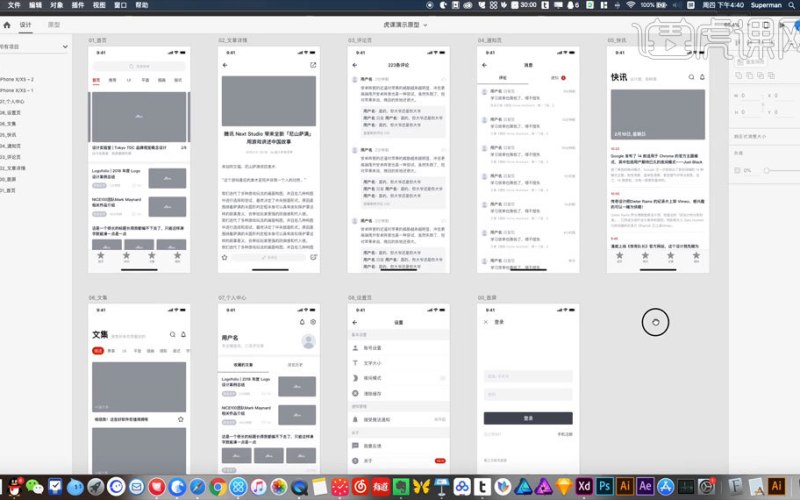
Task: Click the Home icon in XD toolbar
Action: coord(7,24)
